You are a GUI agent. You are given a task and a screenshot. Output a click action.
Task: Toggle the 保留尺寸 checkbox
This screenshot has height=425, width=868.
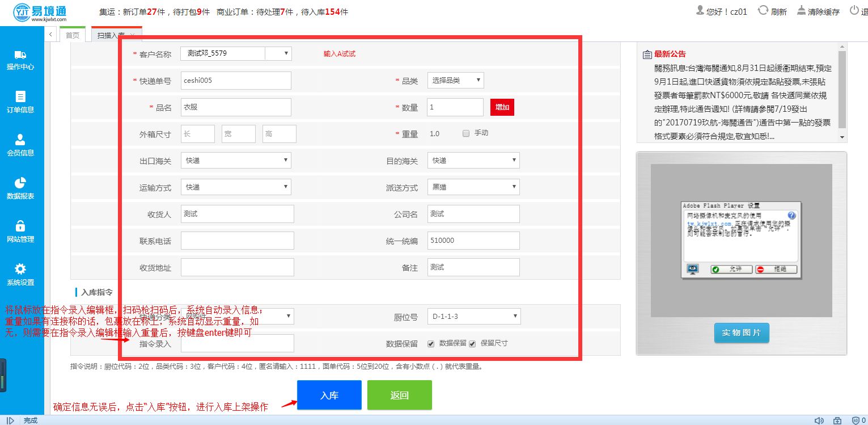pyautogui.click(x=472, y=343)
